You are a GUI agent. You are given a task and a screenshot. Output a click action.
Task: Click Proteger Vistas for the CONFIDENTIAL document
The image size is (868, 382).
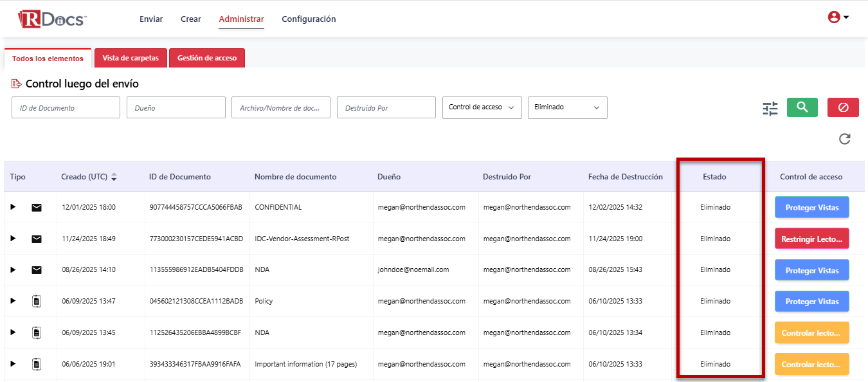pos(811,207)
